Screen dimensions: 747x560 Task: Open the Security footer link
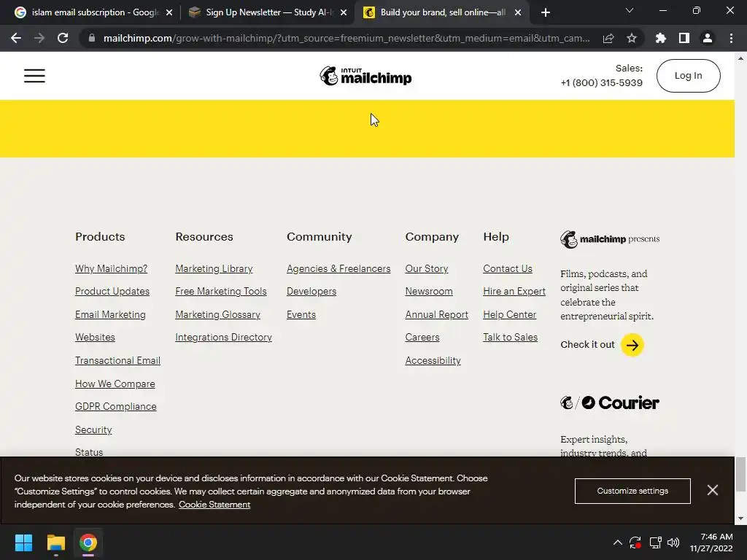pos(93,430)
